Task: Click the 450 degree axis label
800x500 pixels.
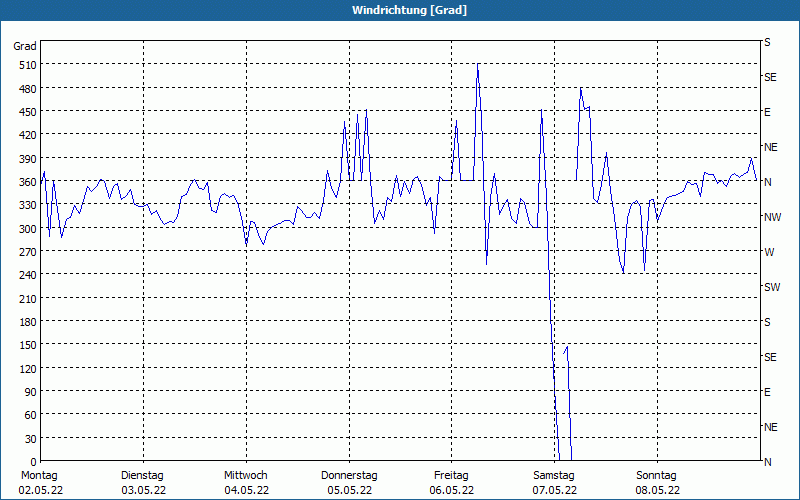Action: click(25, 111)
